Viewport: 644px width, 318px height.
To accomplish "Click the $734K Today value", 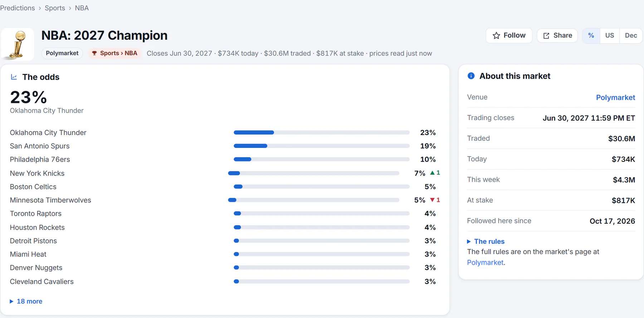I will (x=623, y=159).
